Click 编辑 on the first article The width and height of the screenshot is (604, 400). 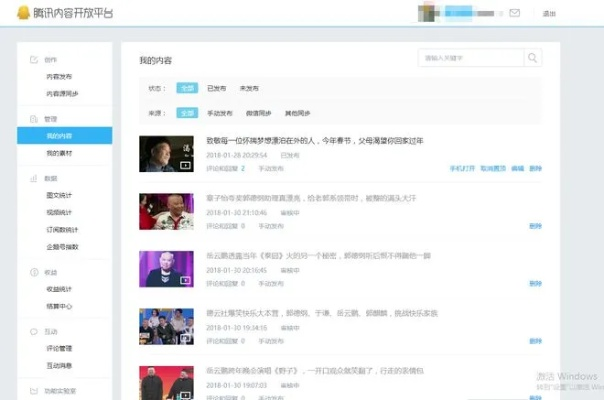click(x=517, y=168)
